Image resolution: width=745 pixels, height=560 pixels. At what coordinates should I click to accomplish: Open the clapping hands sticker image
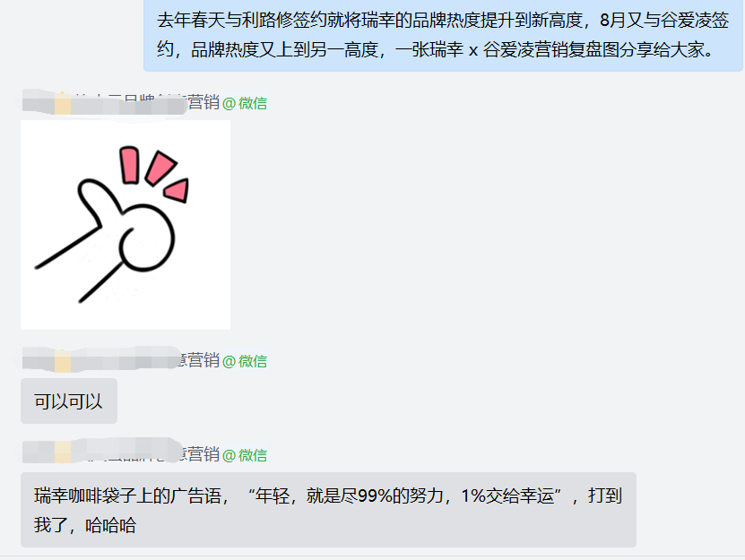tap(126, 225)
